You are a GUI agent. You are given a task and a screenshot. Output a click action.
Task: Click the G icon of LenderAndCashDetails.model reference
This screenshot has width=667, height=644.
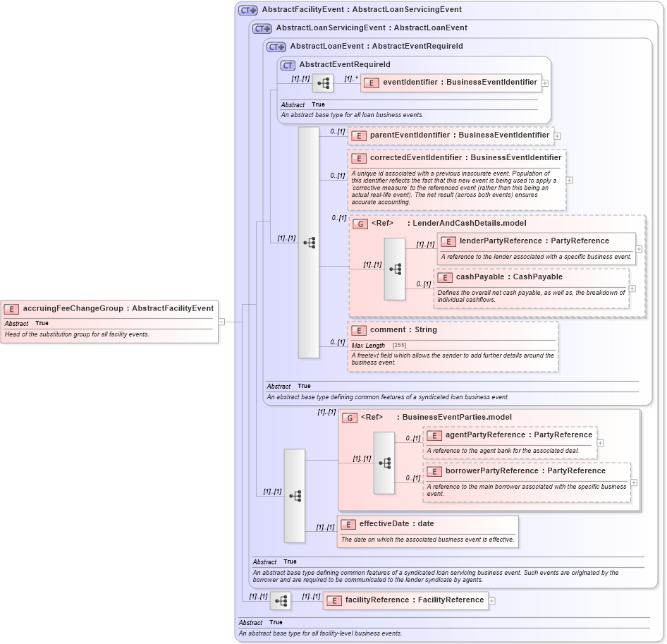(360, 224)
